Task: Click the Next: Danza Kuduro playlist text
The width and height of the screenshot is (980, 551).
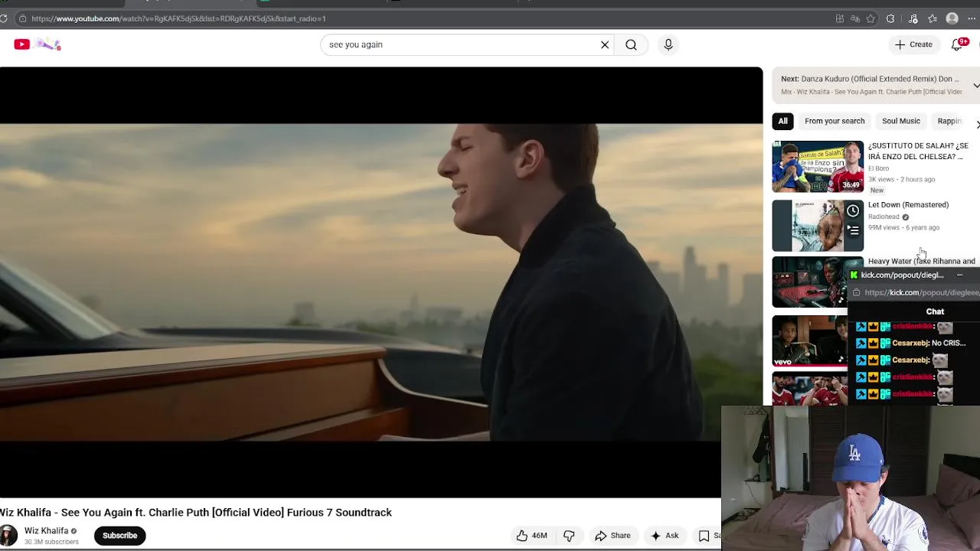Action: (x=870, y=79)
